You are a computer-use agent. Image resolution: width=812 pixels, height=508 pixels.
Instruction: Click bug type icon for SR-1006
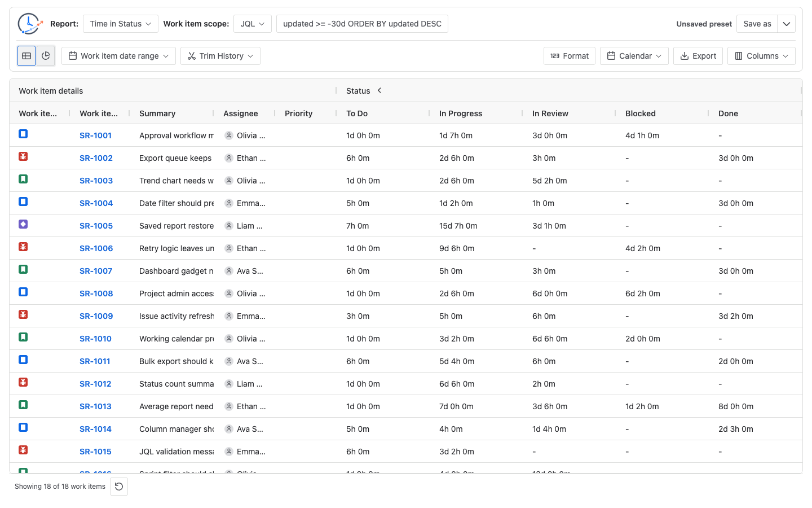pyautogui.click(x=23, y=247)
